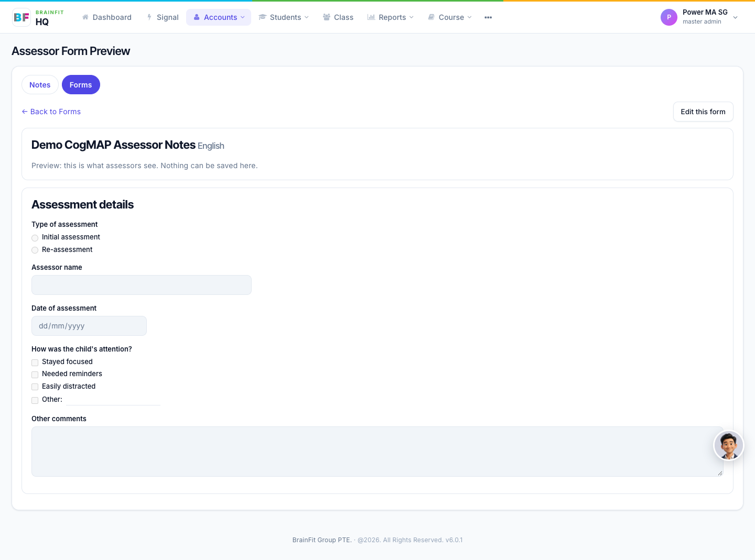This screenshot has width=755, height=560.
Task: Click the 'Demo CogMAP Assessor Notes' heading
Action: point(113,145)
